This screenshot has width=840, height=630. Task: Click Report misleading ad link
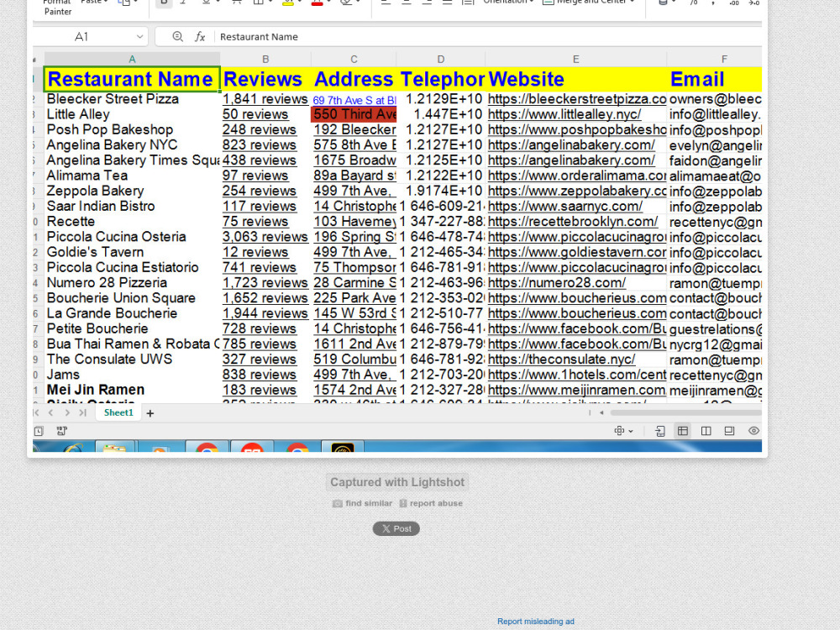point(536,622)
